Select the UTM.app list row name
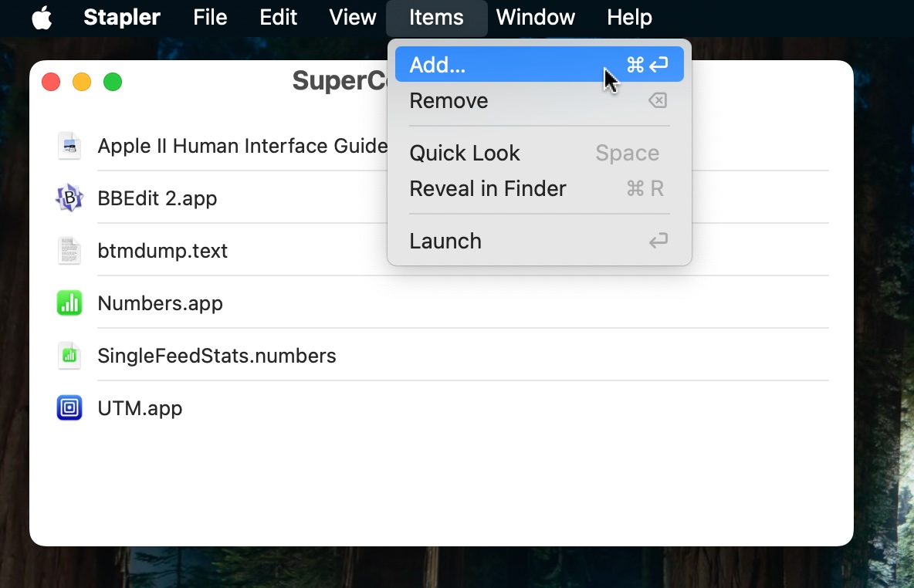 tap(140, 408)
